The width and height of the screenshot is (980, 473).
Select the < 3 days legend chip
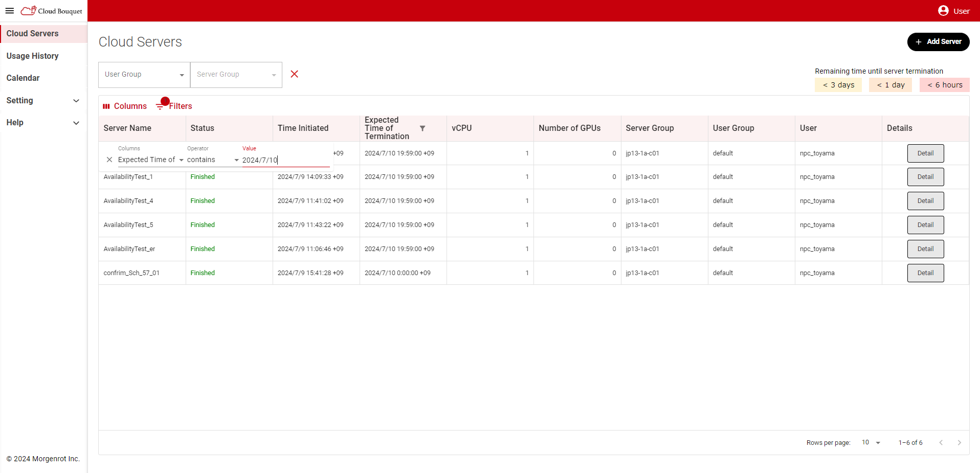pos(838,85)
